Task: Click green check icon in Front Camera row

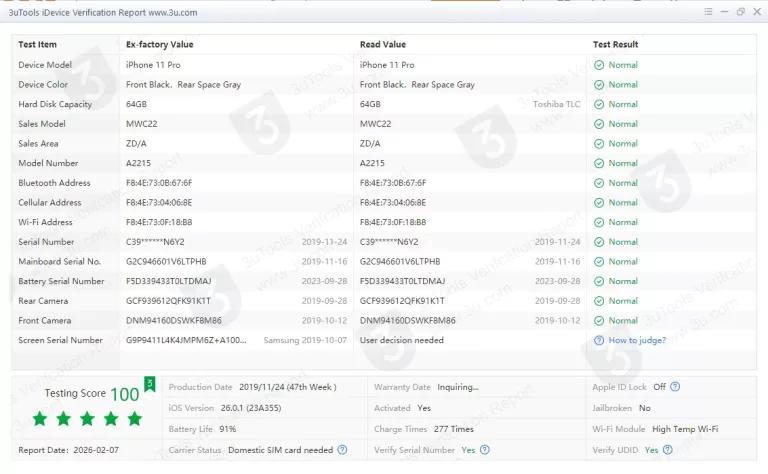Action: tap(599, 321)
